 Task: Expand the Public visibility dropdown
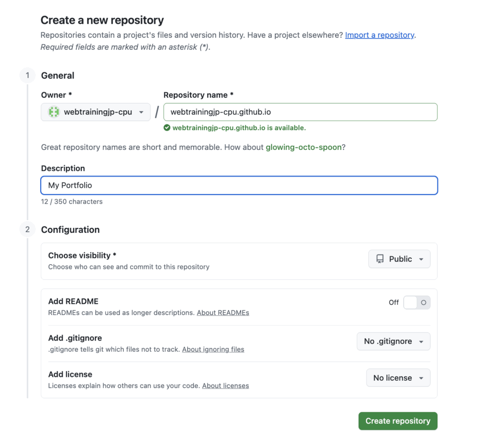click(399, 259)
